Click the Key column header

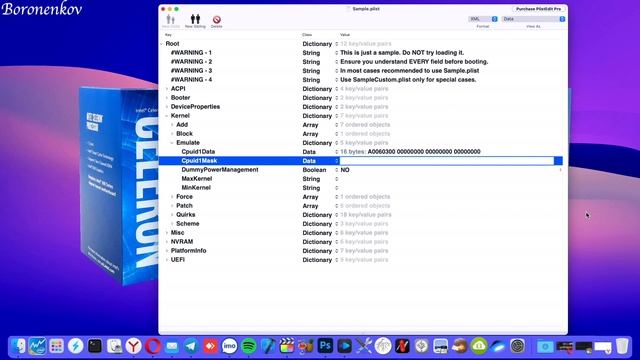click(x=168, y=35)
